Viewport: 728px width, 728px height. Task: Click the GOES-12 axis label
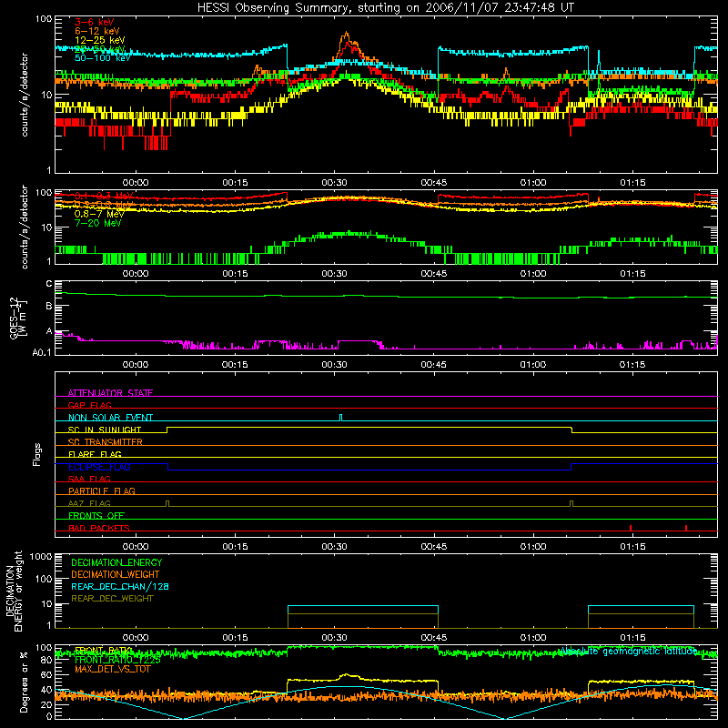[x=18, y=318]
